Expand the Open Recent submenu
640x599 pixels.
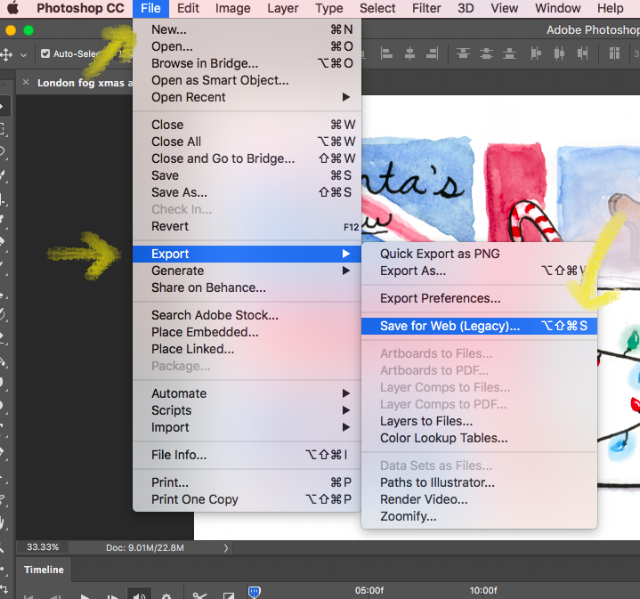tap(247, 97)
